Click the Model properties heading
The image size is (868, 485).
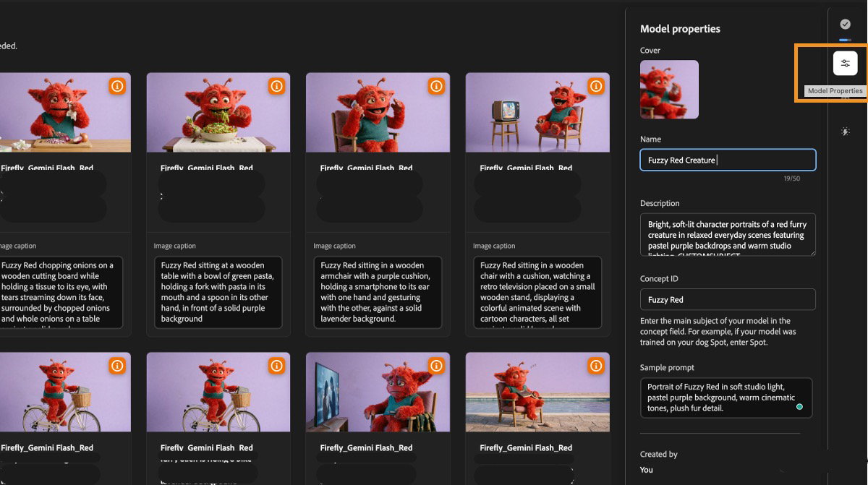coord(680,29)
